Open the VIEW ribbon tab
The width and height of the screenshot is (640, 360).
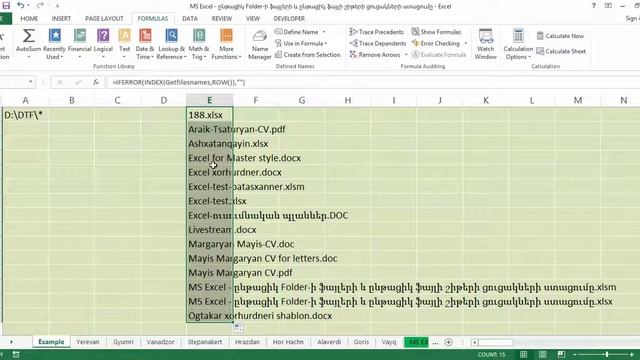(x=253, y=19)
